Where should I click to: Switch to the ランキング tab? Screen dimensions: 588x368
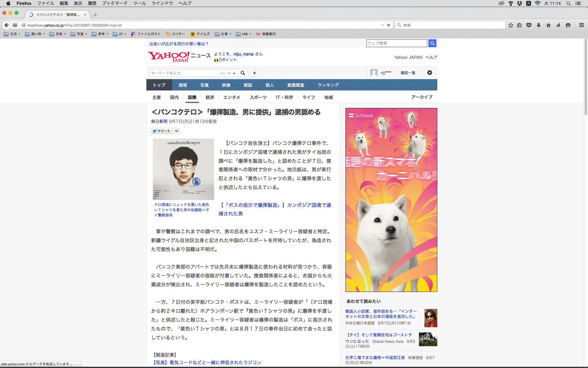tap(328, 85)
